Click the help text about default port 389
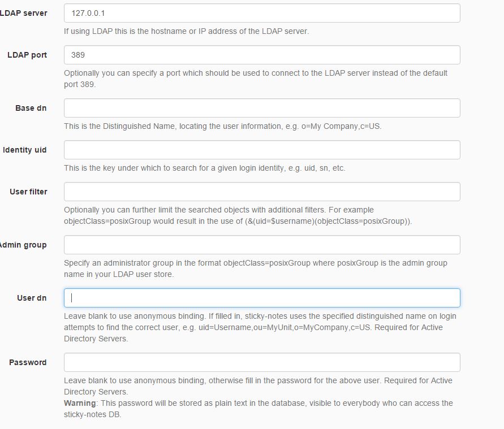The image size is (504, 429). pos(255,79)
